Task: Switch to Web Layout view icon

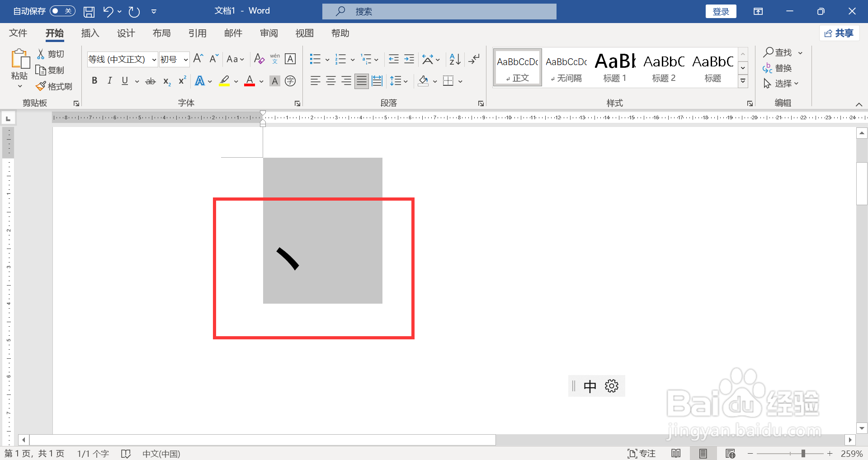Action: point(730,453)
